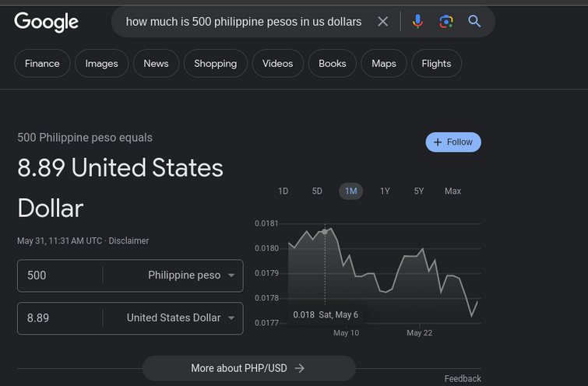This screenshot has height=386, width=588.
Task: Clear the search query with X icon
Action: (382, 21)
